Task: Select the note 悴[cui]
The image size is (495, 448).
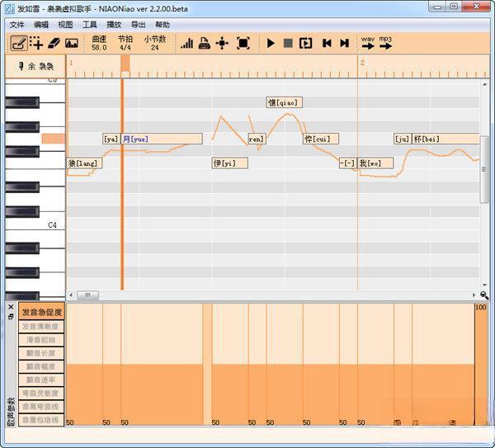Action: click(x=321, y=139)
